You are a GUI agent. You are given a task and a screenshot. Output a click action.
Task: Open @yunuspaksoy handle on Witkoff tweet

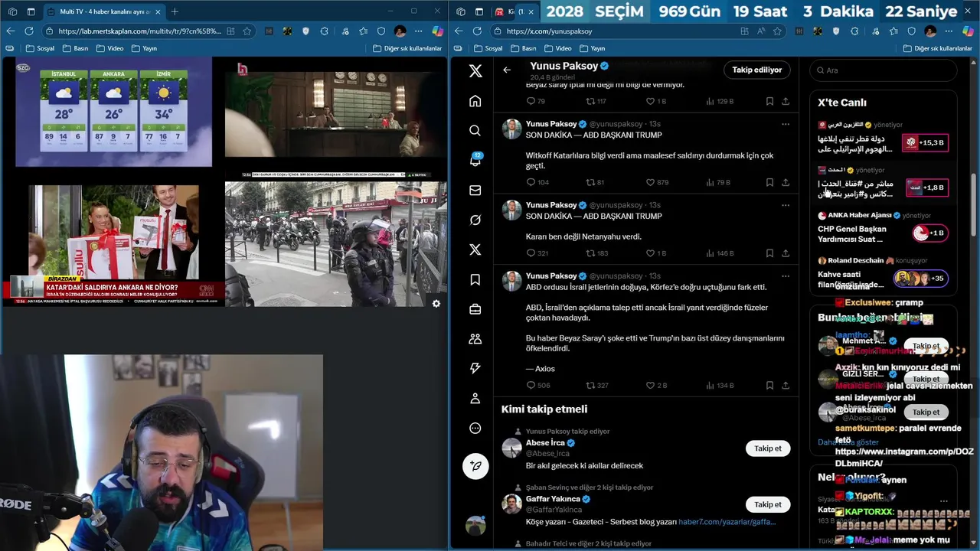617,124
